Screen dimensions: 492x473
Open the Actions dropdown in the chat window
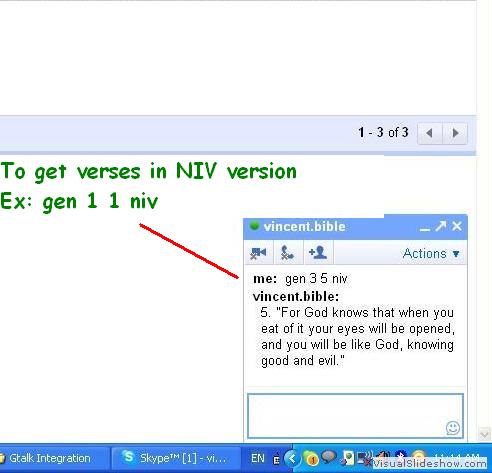431,254
